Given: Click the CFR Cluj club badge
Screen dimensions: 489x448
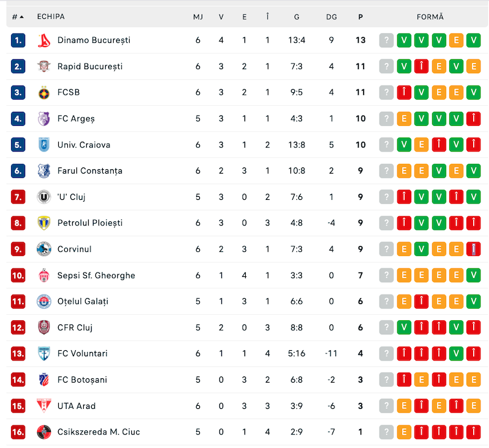Looking at the screenshot, I should click(44, 328).
